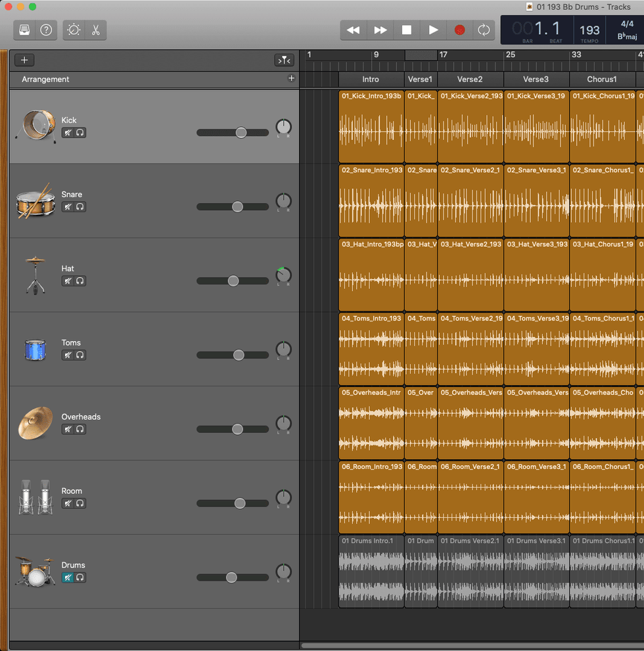Start recording with the Record button
The width and height of the screenshot is (644, 651).
pos(459,30)
